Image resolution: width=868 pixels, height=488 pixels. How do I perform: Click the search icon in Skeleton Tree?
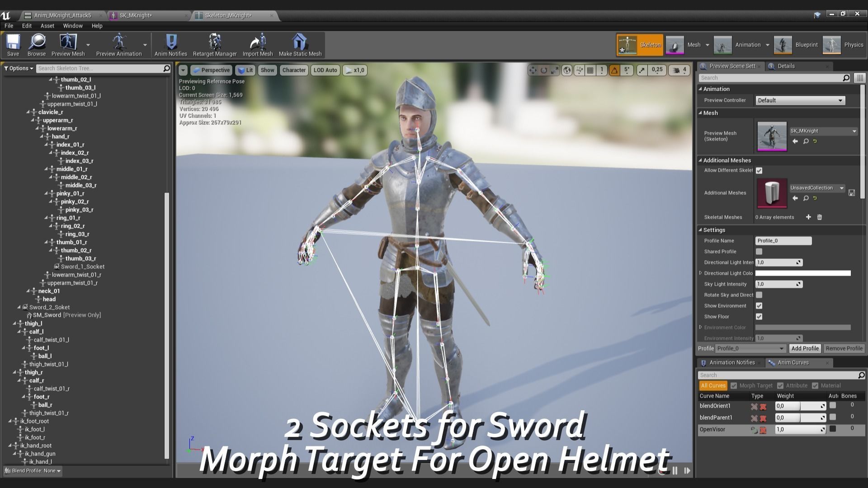tap(166, 68)
